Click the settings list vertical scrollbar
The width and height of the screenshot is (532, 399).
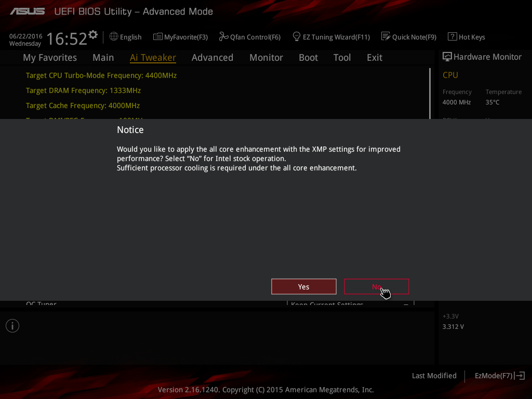pyautogui.click(x=430, y=94)
